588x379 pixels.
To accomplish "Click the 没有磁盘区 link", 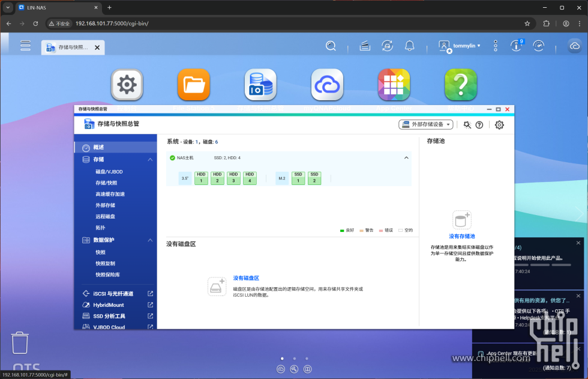I will pyautogui.click(x=246, y=278).
